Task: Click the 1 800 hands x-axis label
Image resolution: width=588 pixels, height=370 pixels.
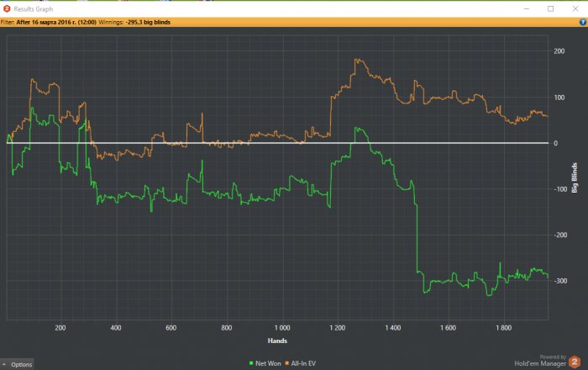Action: (503, 328)
